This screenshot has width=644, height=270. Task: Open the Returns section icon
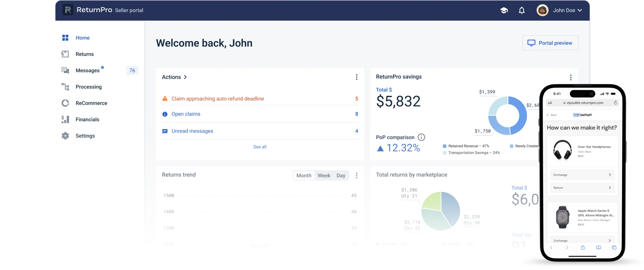coord(65,54)
